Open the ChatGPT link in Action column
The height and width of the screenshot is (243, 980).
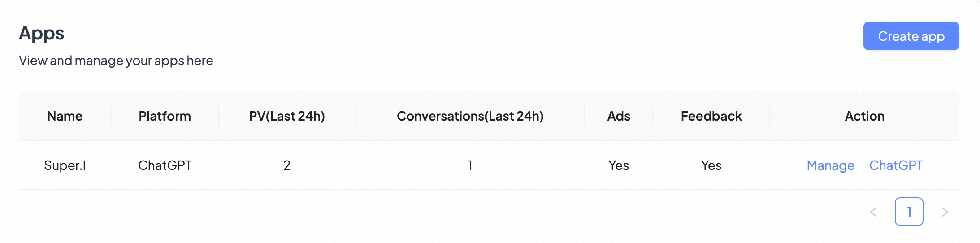point(896,165)
